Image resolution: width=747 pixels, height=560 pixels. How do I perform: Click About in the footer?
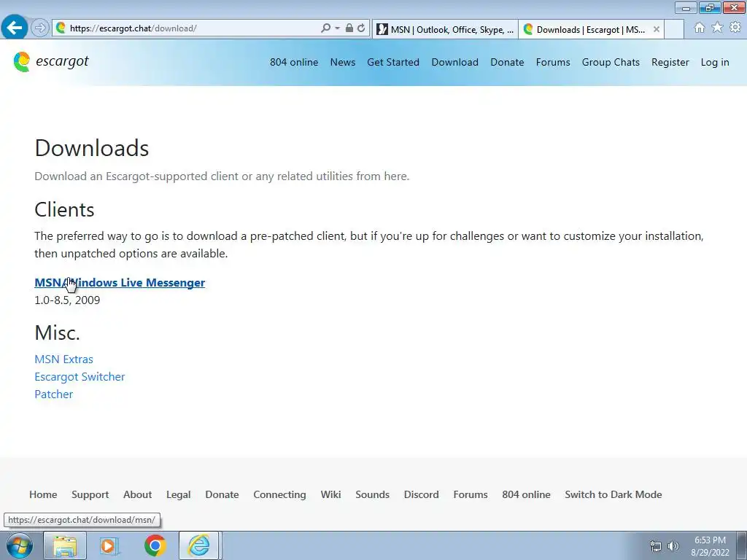click(137, 494)
